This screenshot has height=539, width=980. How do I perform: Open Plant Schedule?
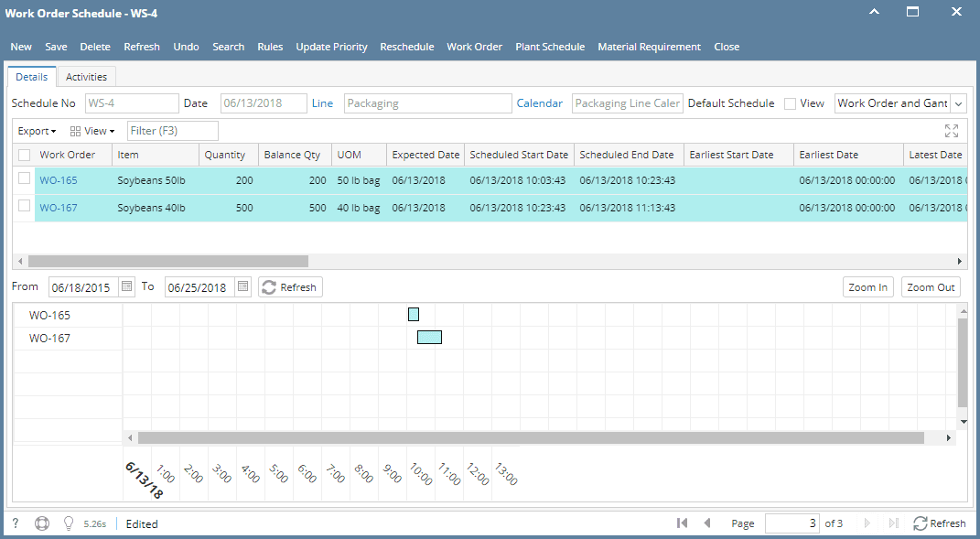click(x=550, y=47)
